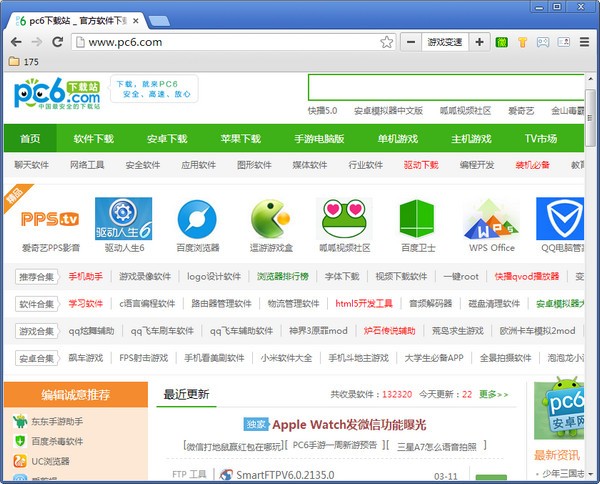Click the 软件合集 row label
This screenshot has width=600, height=484.
coord(36,304)
